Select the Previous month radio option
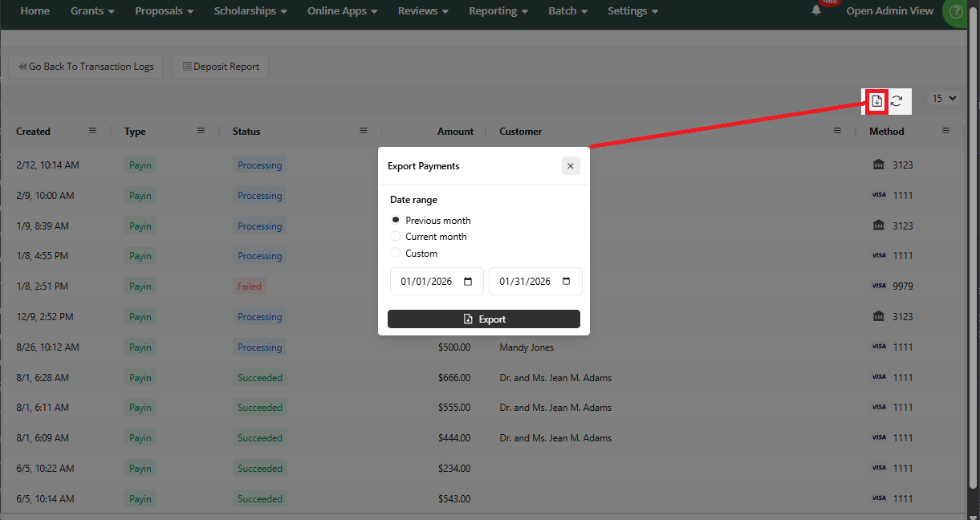Viewport: 980px width, 520px height. (395, 220)
